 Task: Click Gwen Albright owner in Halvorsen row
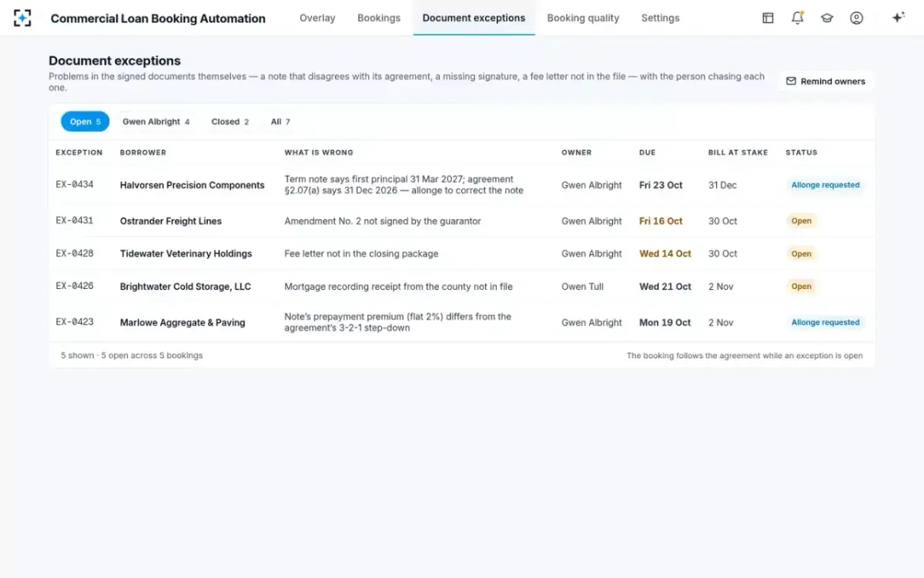(x=591, y=185)
